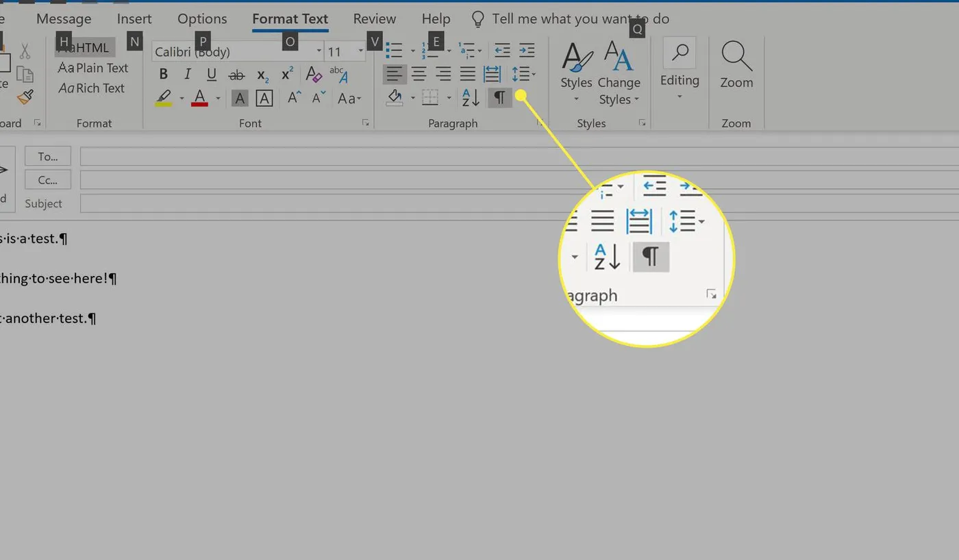Switch to the Review ribbon tab
This screenshot has height=560, width=959.
click(x=374, y=18)
